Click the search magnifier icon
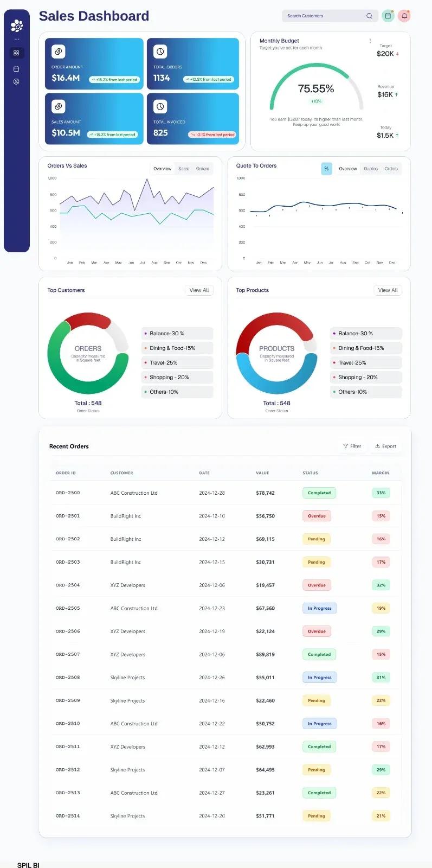Screen dimensions: 432x868 point(369,16)
